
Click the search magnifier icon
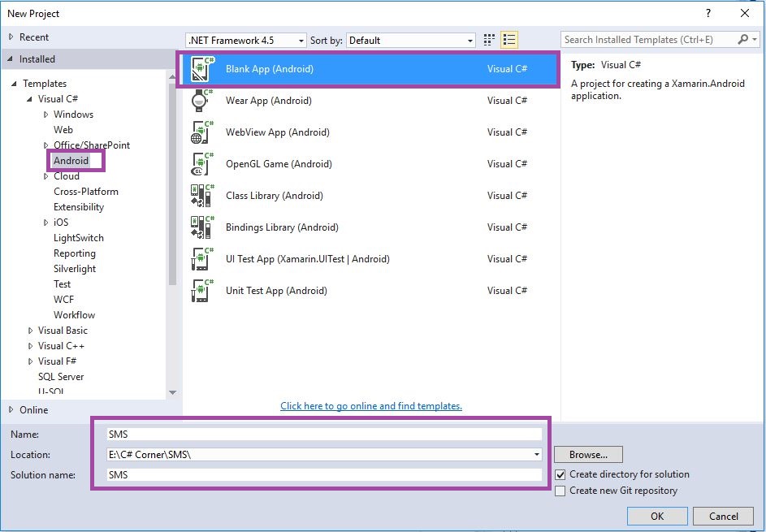743,40
